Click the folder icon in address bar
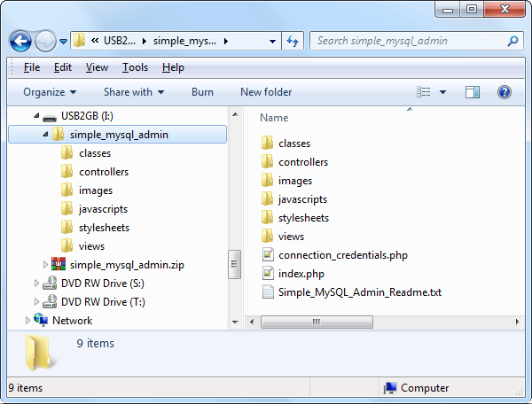 [79, 41]
